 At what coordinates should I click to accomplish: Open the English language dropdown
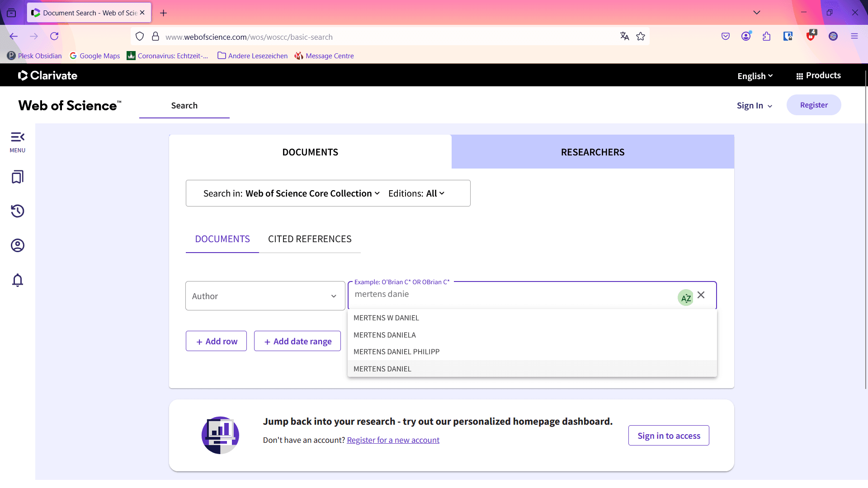[x=755, y=76]
